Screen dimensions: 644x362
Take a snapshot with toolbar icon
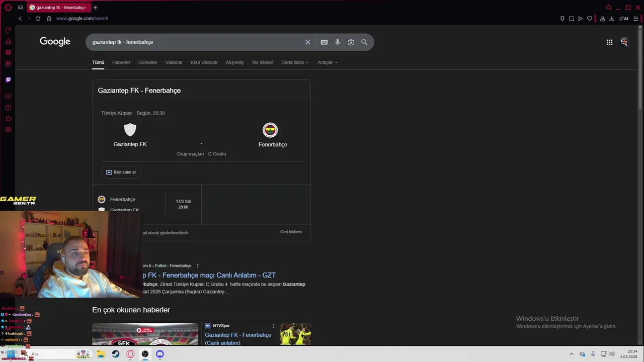571,19
